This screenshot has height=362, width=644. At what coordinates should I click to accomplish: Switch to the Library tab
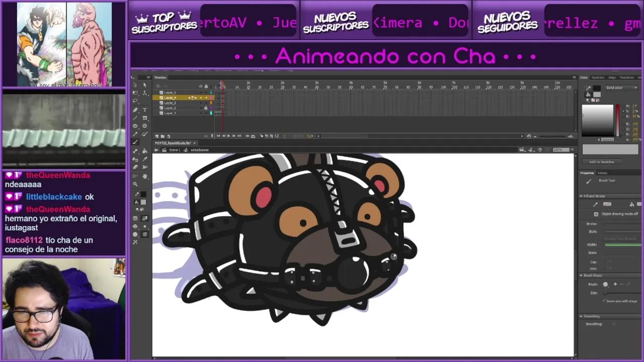602,173
